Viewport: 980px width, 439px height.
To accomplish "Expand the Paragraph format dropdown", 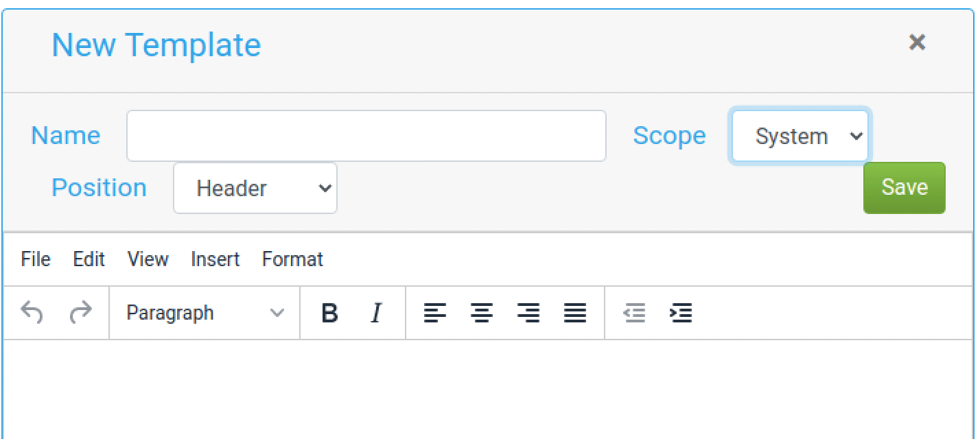I will click(205, 313).
